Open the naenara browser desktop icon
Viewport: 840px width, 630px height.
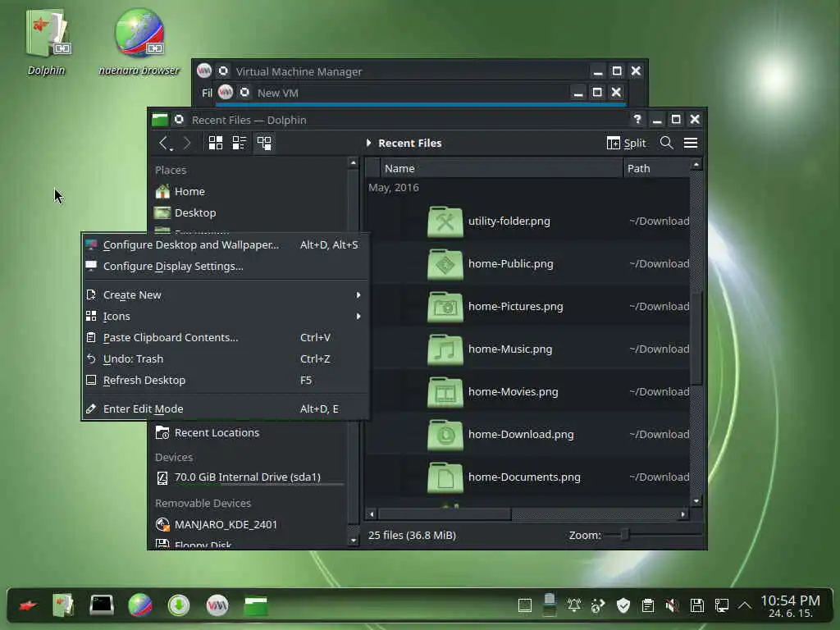[x=139, y=33]
